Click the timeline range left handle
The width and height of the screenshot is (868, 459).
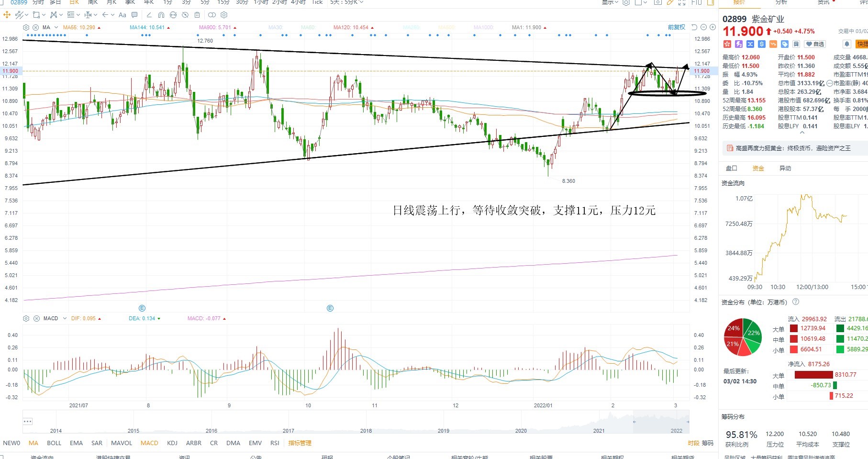coord(634,422)
